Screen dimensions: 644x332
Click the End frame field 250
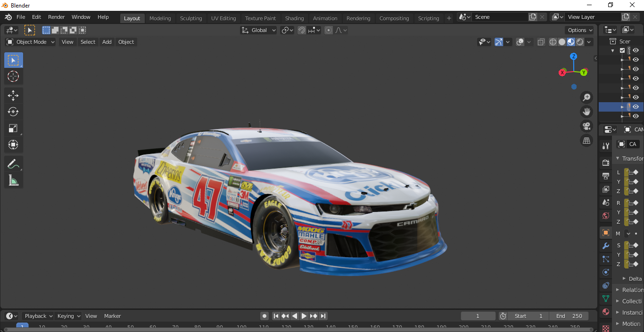click(569, 316)
